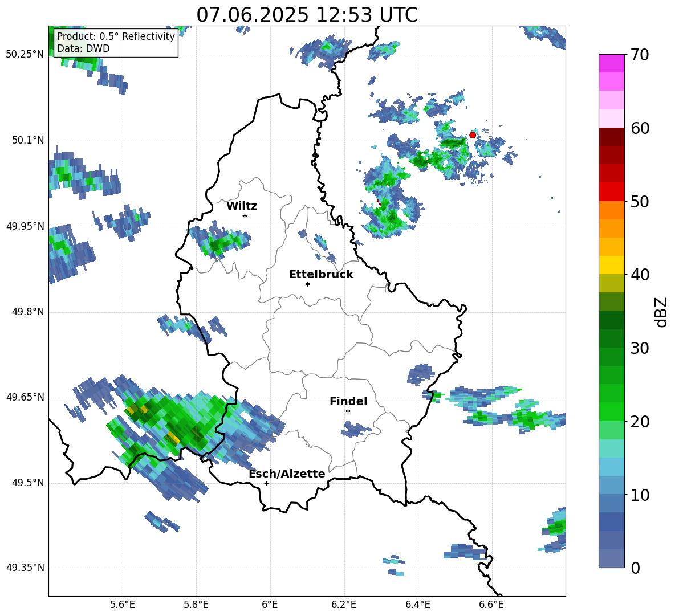Click the 5.8°E longitude label
The image size is (675, 616).
[196, 605]
